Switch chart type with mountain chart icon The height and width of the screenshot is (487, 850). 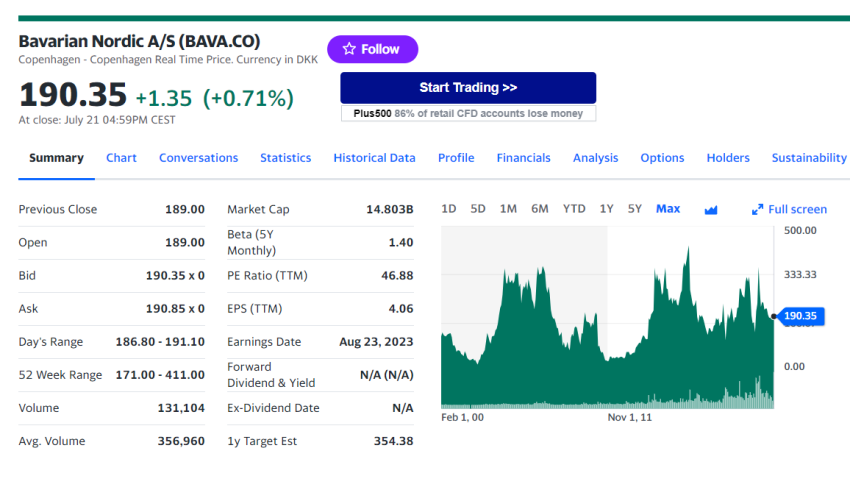pyautogui.click(x=711, y=210)
